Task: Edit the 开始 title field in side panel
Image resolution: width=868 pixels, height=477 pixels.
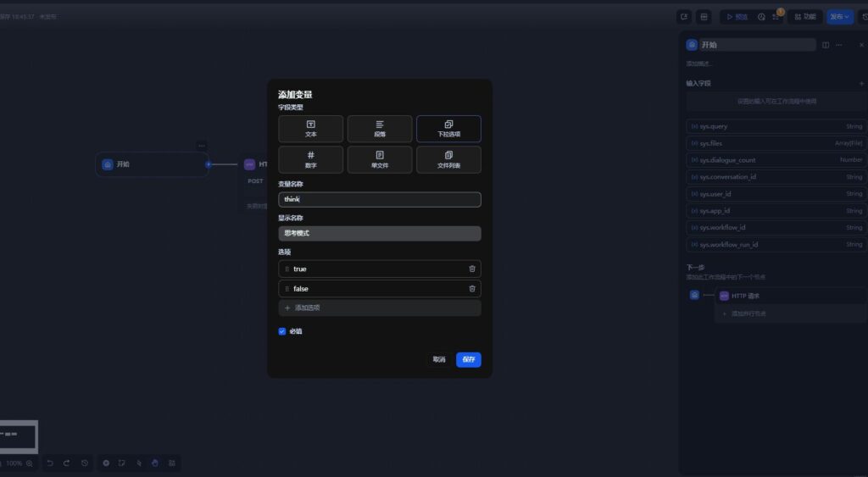Action: [x=758, y=45]
